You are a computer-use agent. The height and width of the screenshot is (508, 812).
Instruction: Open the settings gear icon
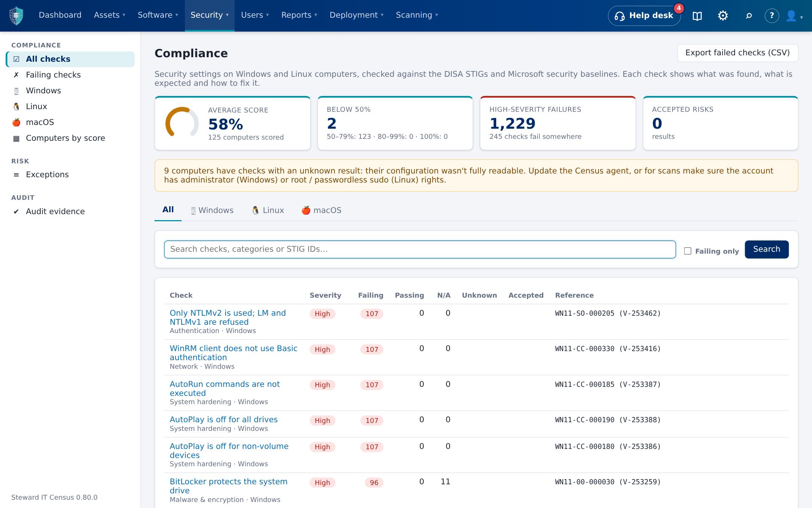coord(723,15)
